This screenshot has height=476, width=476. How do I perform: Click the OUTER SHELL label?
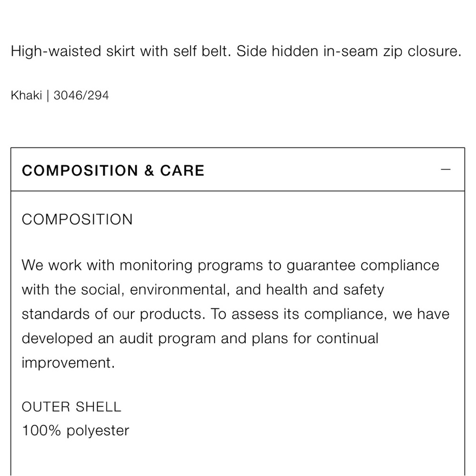click(71, 407)
